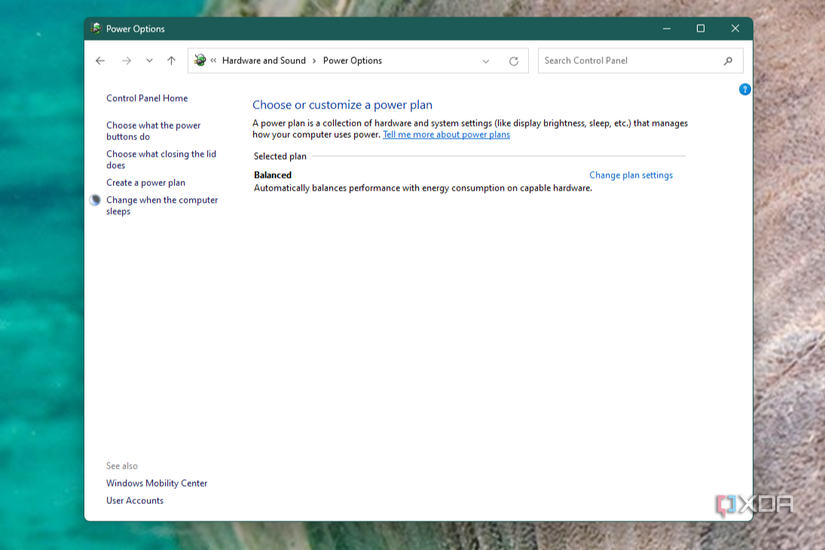
Task: Select Create a power plan
Action: click(146, 183)
